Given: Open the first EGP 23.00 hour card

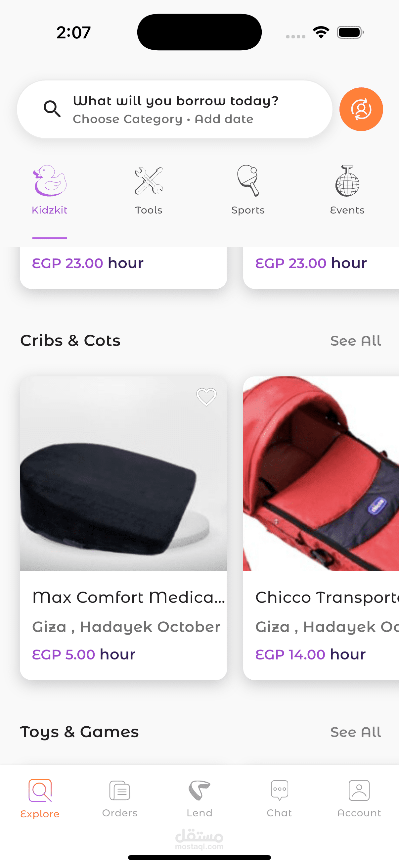Looking at the screenshot, I should point(124,268).
